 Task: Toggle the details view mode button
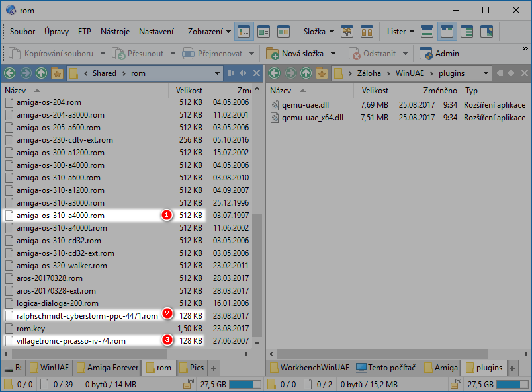tap(244, 31)
